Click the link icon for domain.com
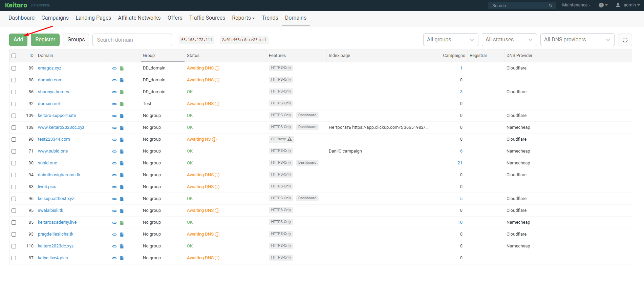Image resolution: width=644 pixels, height=302 pixels. pyautogui.click(x=114, y=80)
